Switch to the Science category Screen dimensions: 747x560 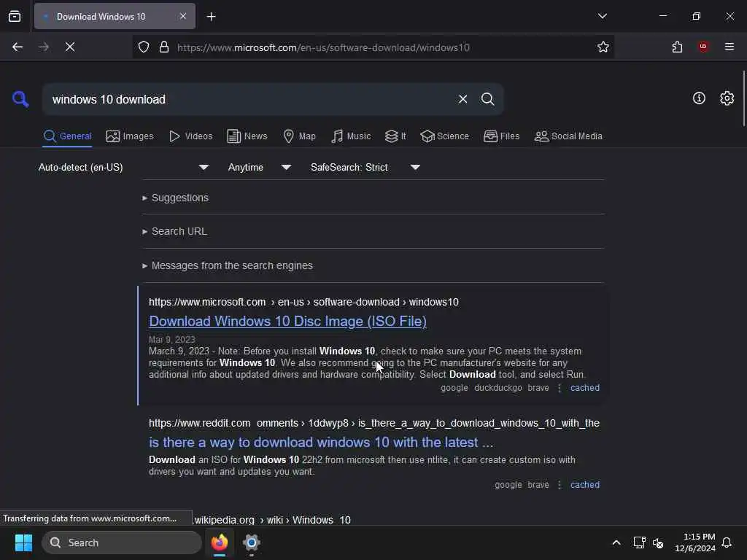444,136
